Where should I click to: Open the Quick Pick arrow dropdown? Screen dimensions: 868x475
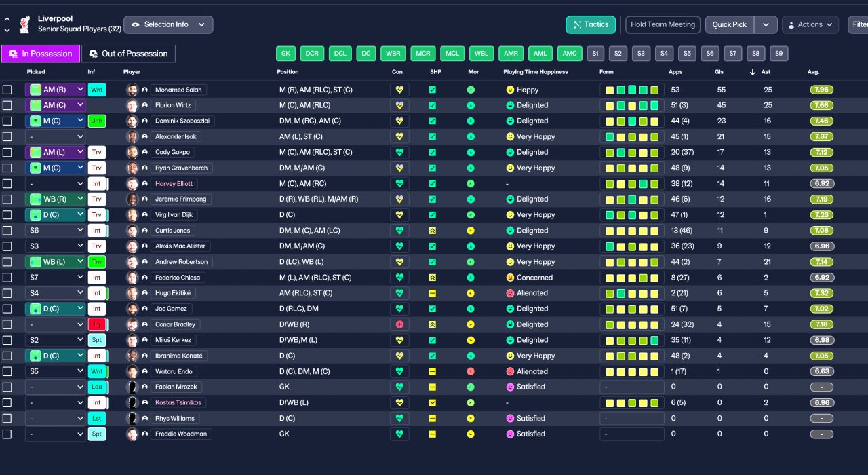coord(766,24)
